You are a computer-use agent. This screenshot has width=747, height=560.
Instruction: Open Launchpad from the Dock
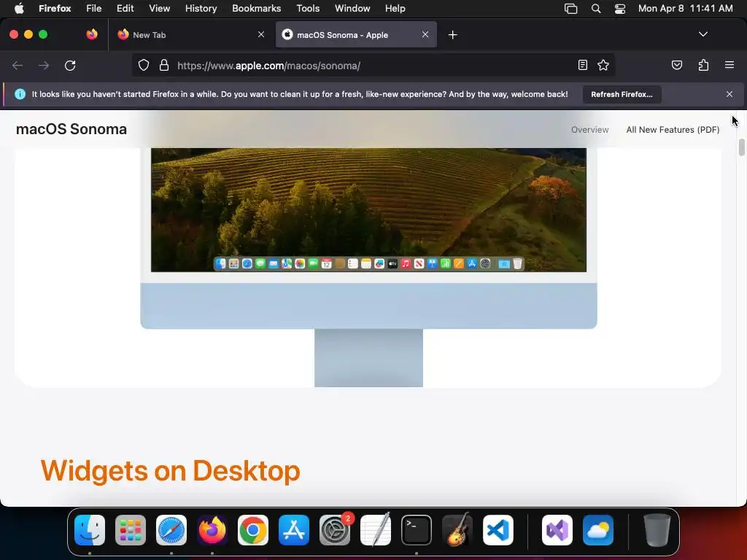tap(131, 530)
